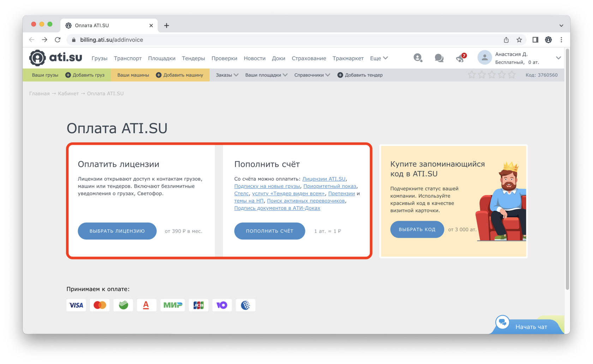The width and height of the screenshot is (593, 364).
Task: Open Ваши грузы in toolbar
Action: [45, 75]
